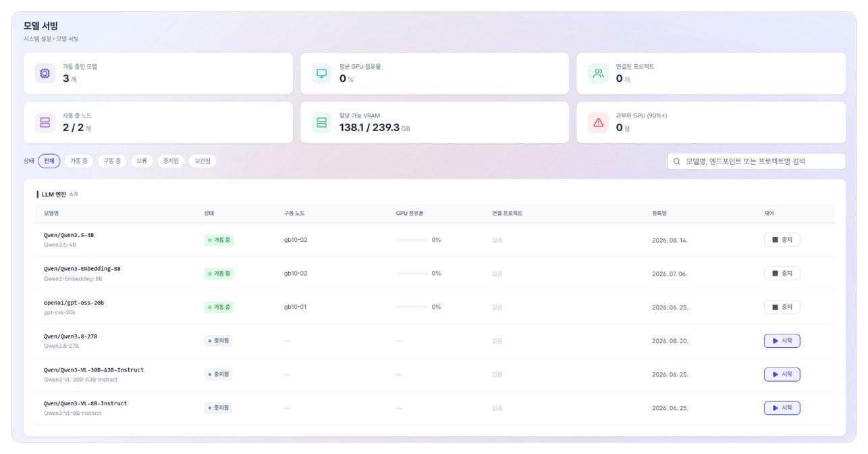Click the monitor icon beside 평균 GPU 점유율
This screenshot has width=868, height=454.
coord(322,74)
